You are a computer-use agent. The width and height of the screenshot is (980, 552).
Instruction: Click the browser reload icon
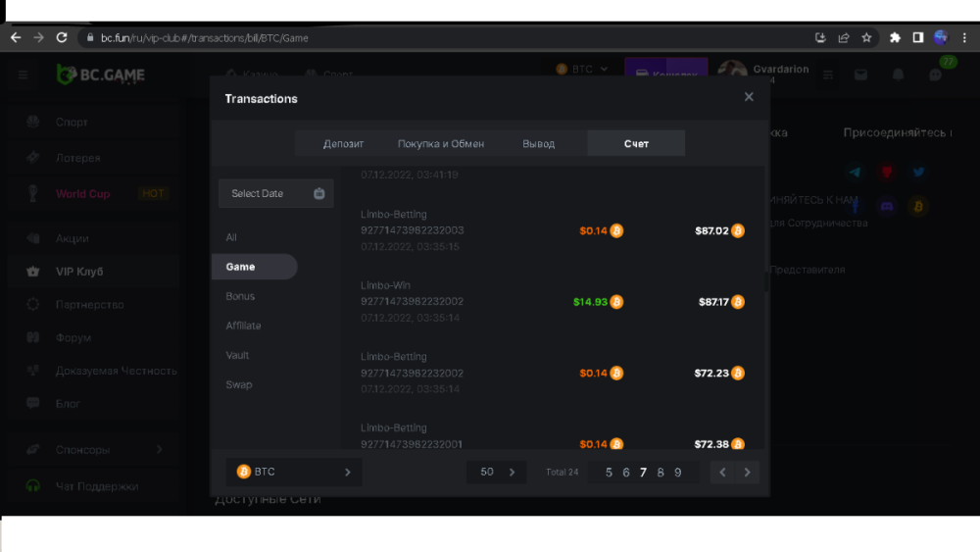(62, 38)
